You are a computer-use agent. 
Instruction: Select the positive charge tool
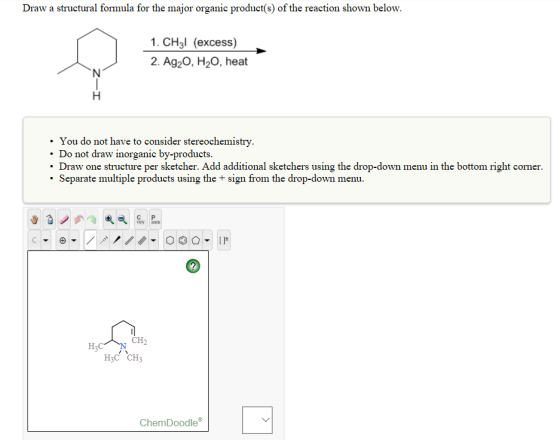[62, 240]
